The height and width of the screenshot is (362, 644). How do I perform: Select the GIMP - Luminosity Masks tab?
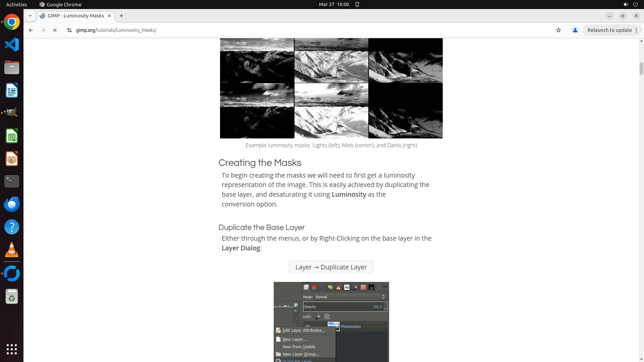[75, 16]
